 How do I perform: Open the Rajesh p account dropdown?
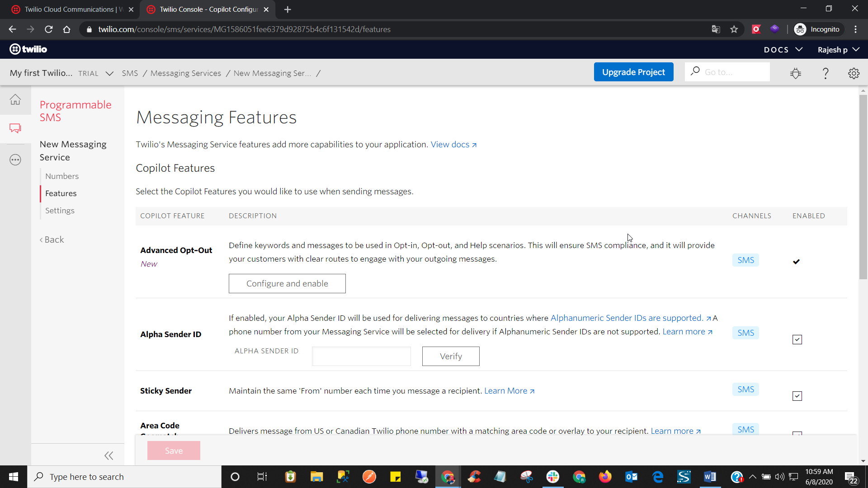(838, 50)
